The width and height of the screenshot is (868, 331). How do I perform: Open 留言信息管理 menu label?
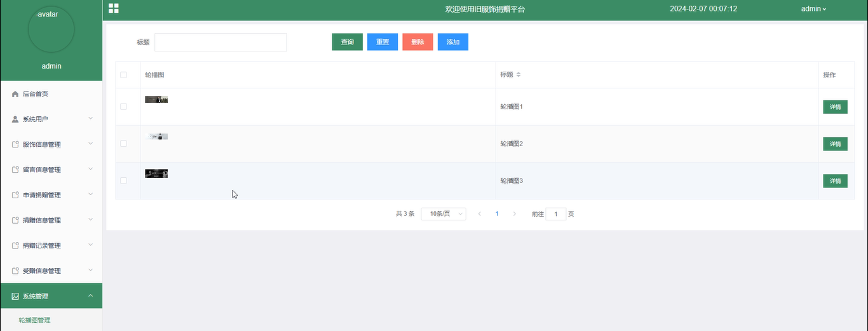pos(42,170)
